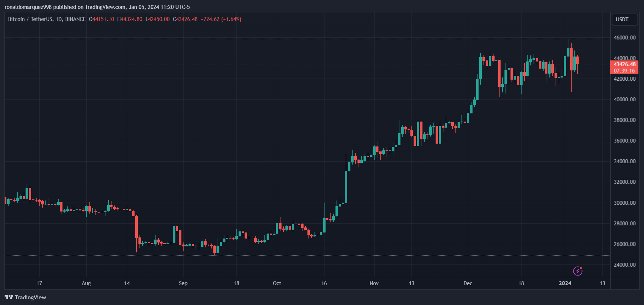The width and height of the screenshot is (644, 305).
Task: Click the "46000.00" price axis label
Action: tap(624, 38)
